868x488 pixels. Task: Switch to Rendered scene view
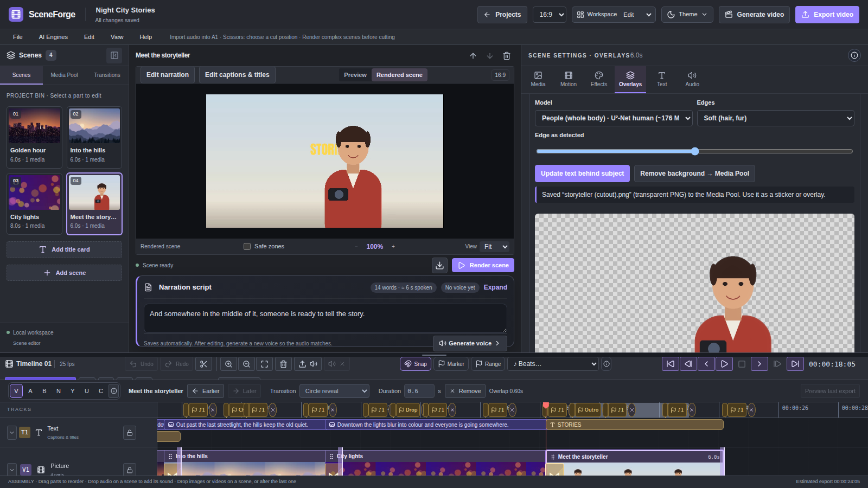[x=399, y=75]
